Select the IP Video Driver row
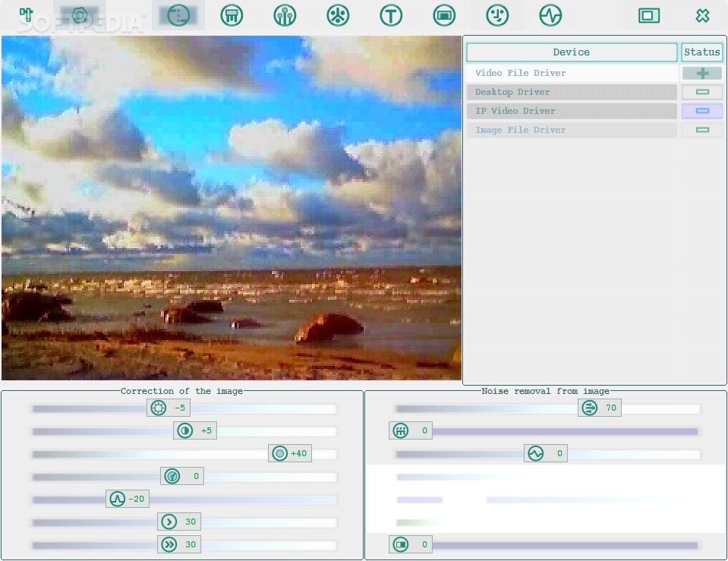 [x=572, y=111]
